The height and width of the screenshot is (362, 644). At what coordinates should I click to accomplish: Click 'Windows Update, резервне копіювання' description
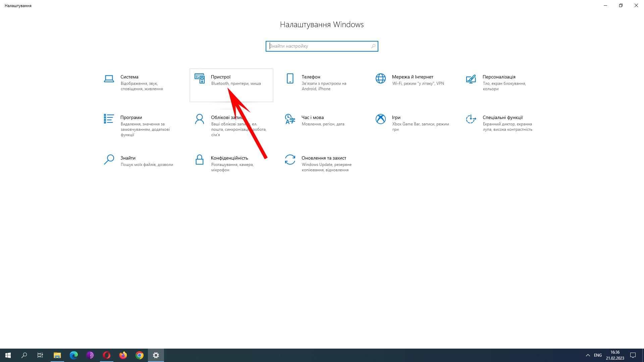tap(326, 167)
